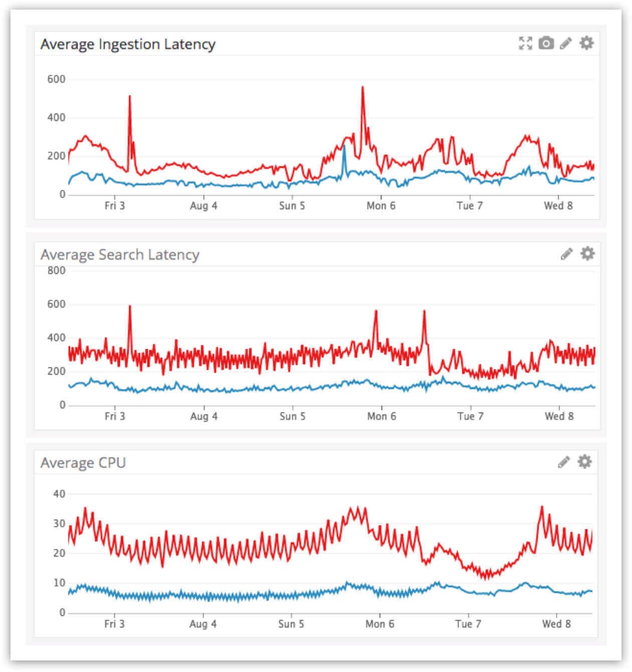This screenshot has width=632, height=672.
Task: Select the Average Search Latency title
Action: coord(120,255)
